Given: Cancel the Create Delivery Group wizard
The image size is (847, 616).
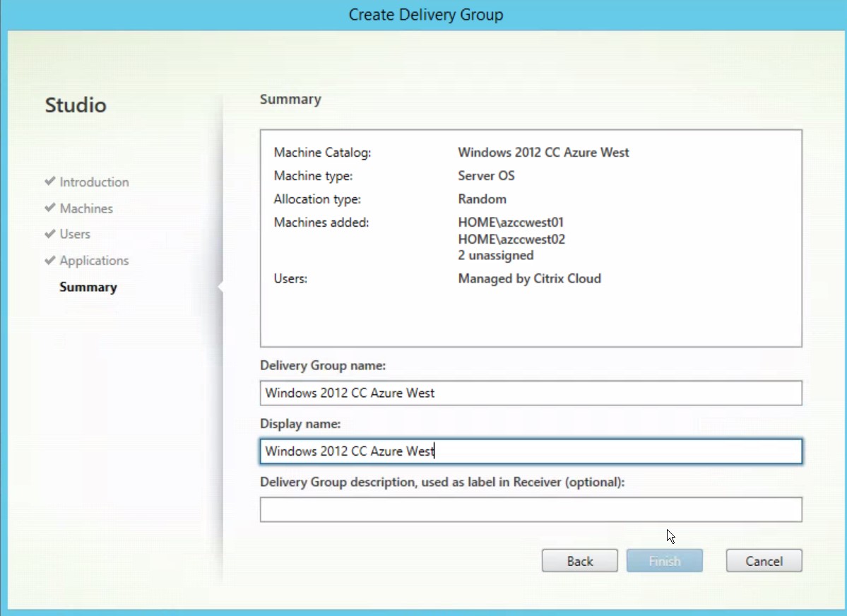Looking at the screenshot, I should [764, 561].
